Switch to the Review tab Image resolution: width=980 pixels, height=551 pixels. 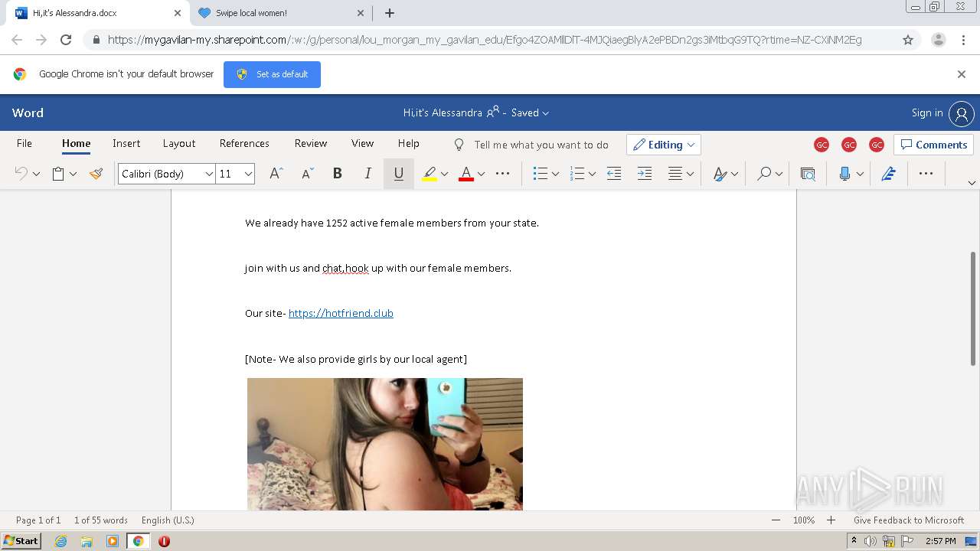[x=311, y=143]
